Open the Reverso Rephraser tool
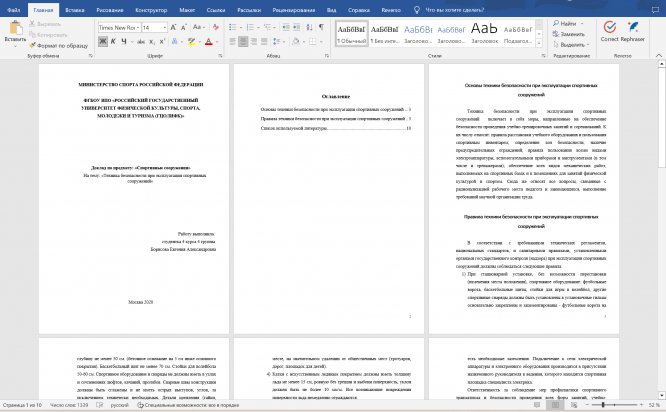This screenshot has width=666, height=412. 632,31
